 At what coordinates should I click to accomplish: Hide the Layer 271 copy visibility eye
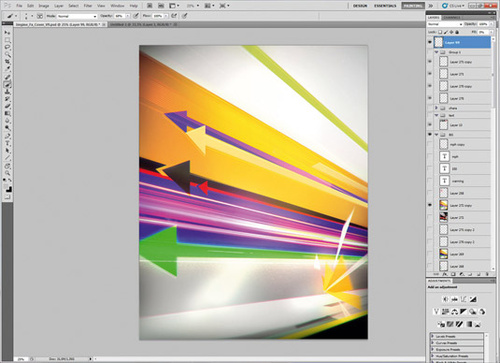(430, 205)
